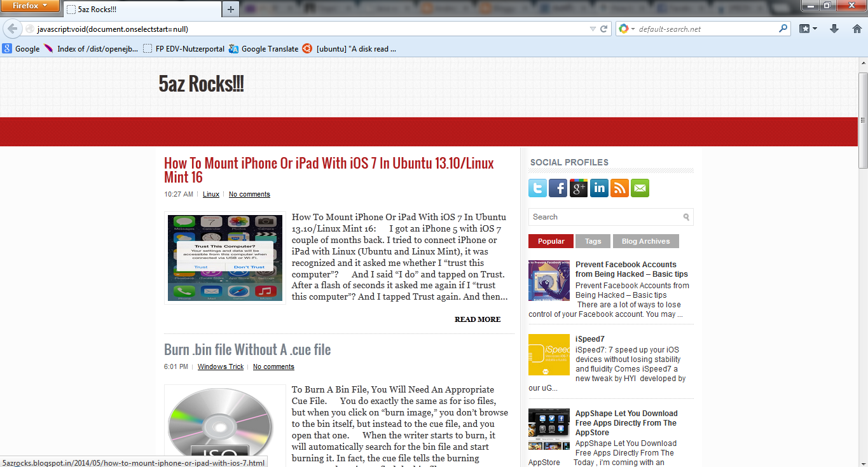Click READ MORE for iPhone post
The image size is (868, 467).
pyautogui.click(x=478, y=319)
